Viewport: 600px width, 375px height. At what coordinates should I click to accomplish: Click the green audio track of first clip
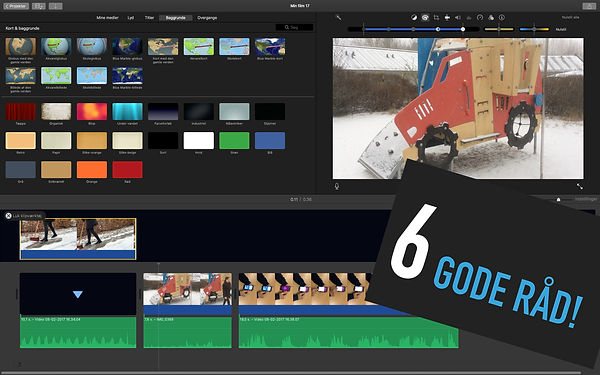(x=78, y=332)
